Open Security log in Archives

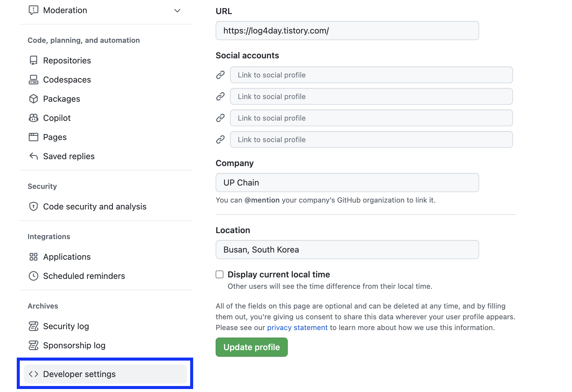click(66, 326)
